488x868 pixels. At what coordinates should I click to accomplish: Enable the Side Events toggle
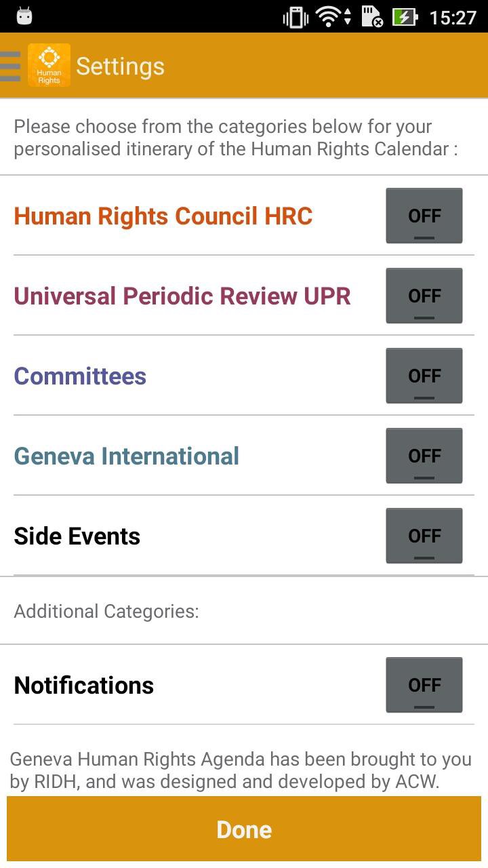point(424,536)
